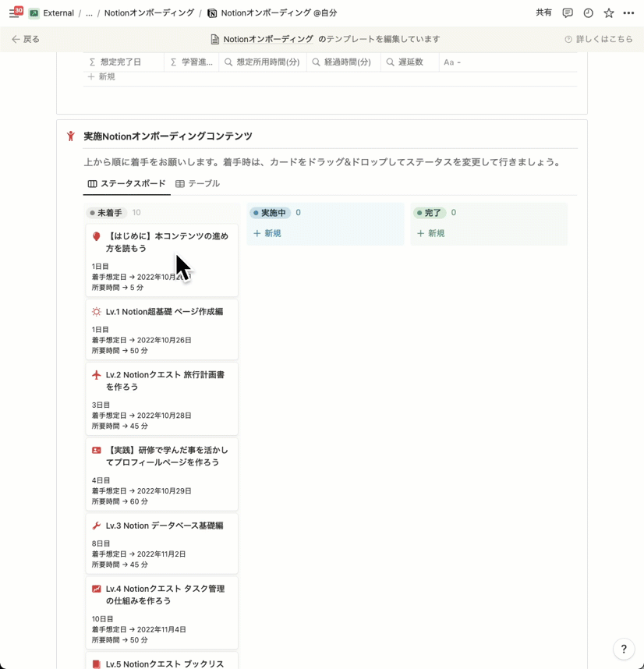Open the 学習進... column header menu

(192, 62)
